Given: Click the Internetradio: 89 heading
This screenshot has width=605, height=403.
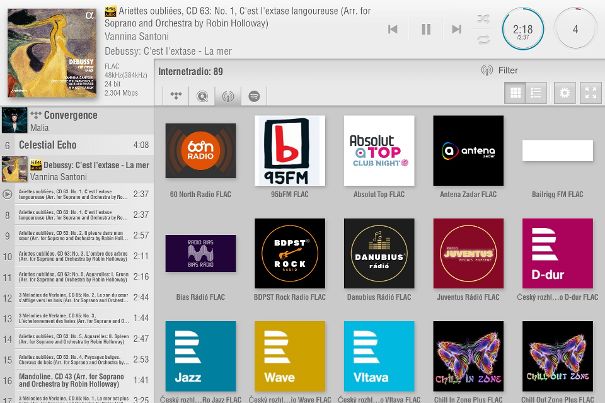Looking at the screenshot, I should [191, 71].
